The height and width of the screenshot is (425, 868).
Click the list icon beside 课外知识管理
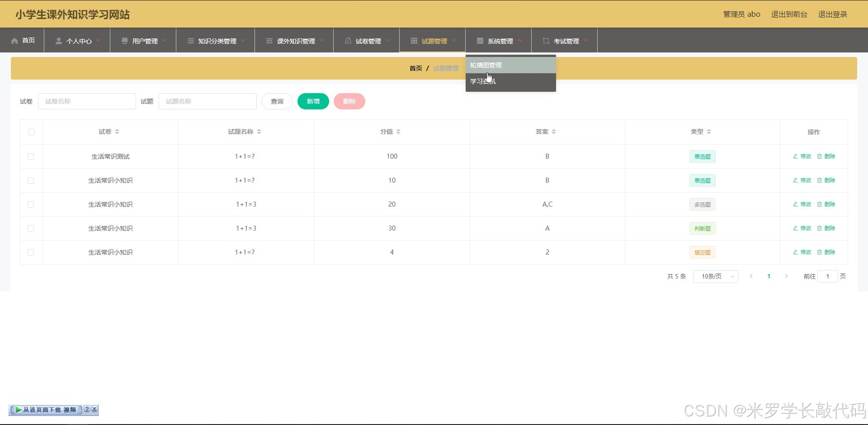click(x=269, y=41)
